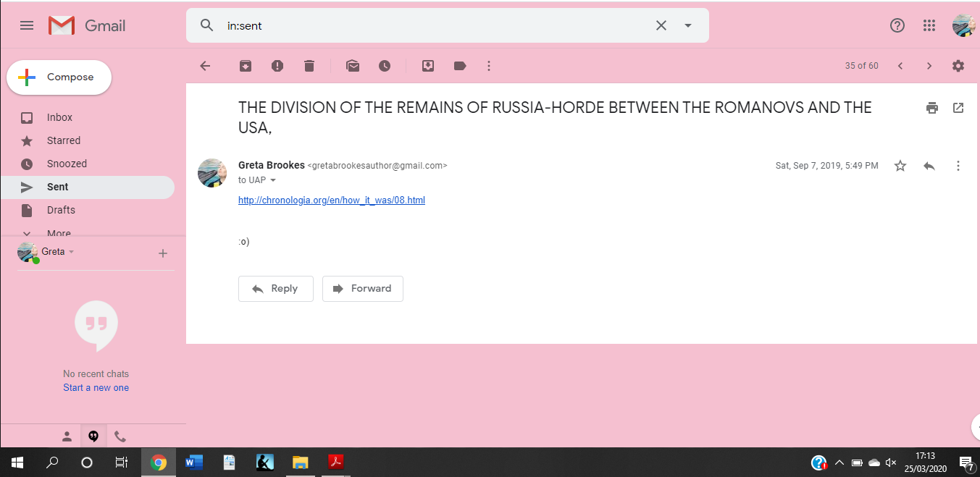Print the email using the printer icon
Screen dimensions: 980x477
(x=932, y=108)
